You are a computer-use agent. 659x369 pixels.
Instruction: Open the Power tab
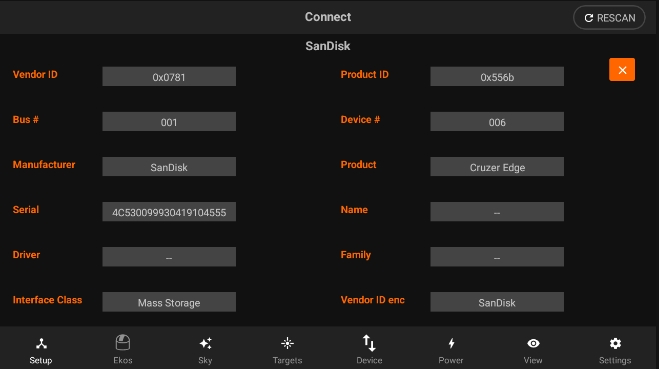point(451,349)
